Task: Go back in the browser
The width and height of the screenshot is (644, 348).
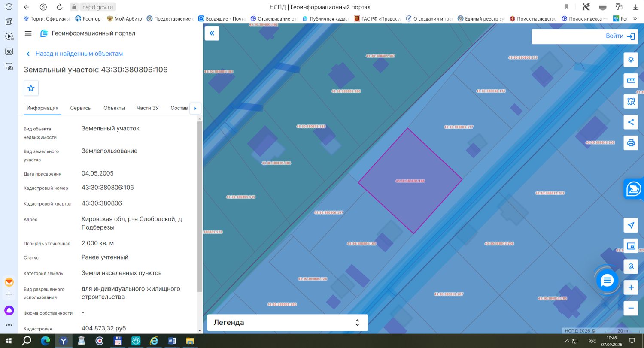Action: point(27,7)
